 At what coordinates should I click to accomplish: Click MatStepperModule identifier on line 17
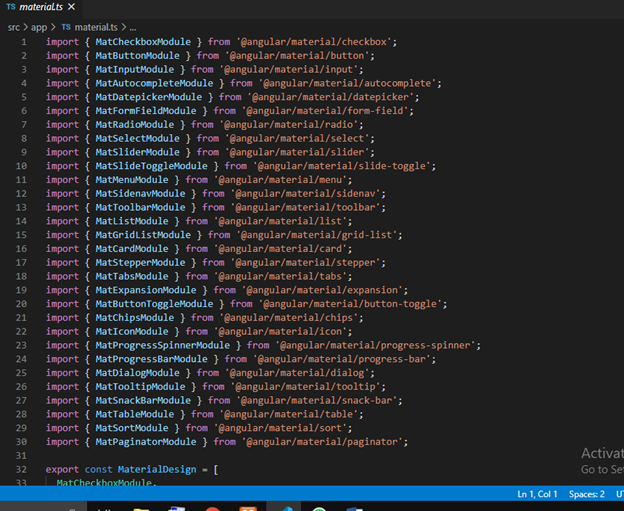pyautogui.click(x=140, y=263)
